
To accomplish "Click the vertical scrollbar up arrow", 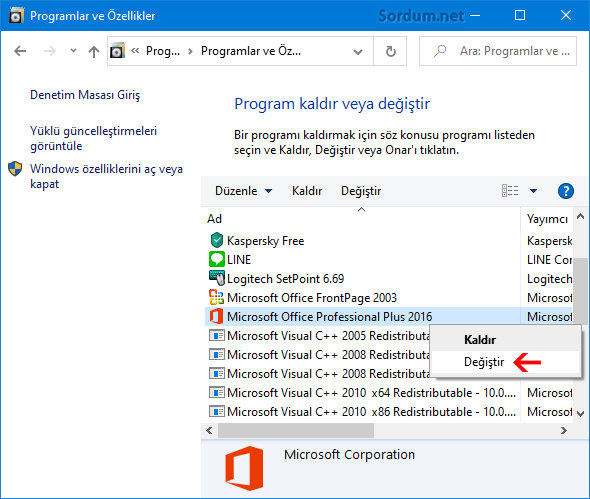I will (580, 216).
